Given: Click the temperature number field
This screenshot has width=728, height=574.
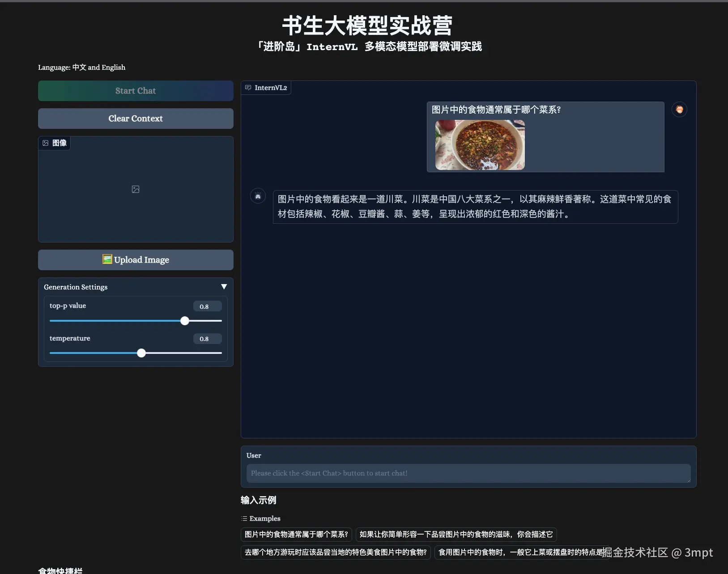Looking at the screenshot, I should [208, 339].
